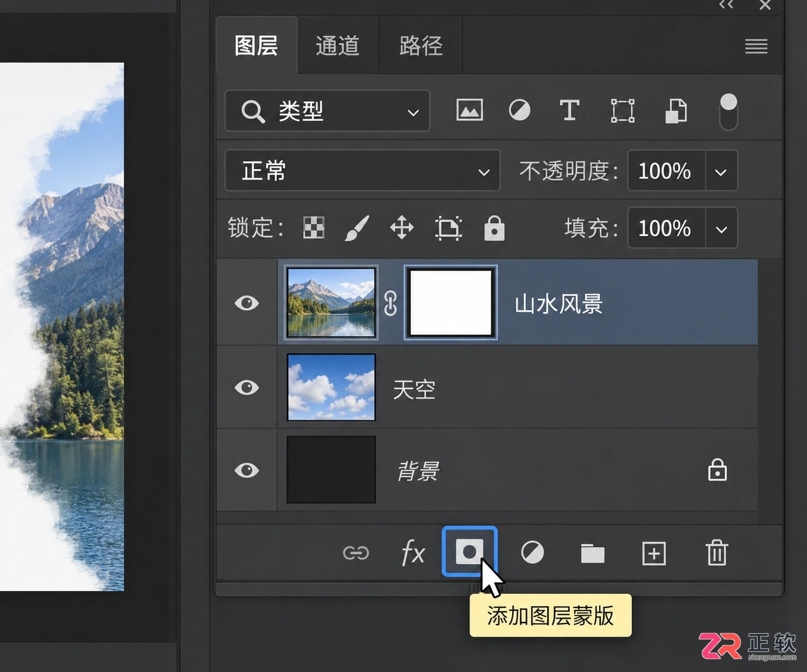Create a new group folder icon

click(593, 553)
